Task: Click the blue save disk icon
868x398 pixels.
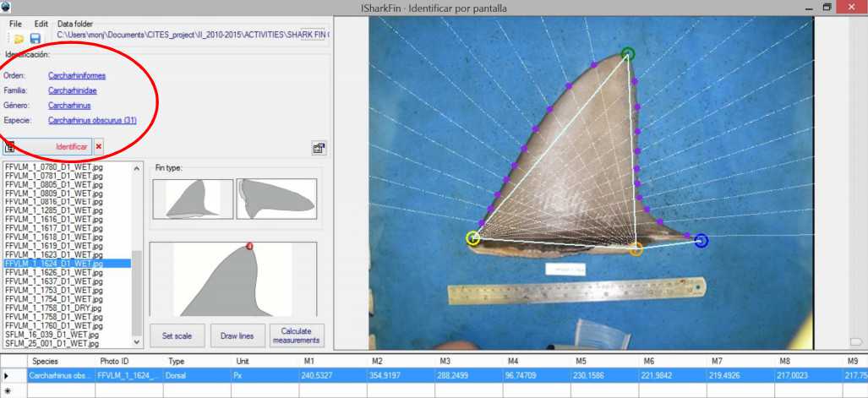Action: coord(35,39)
